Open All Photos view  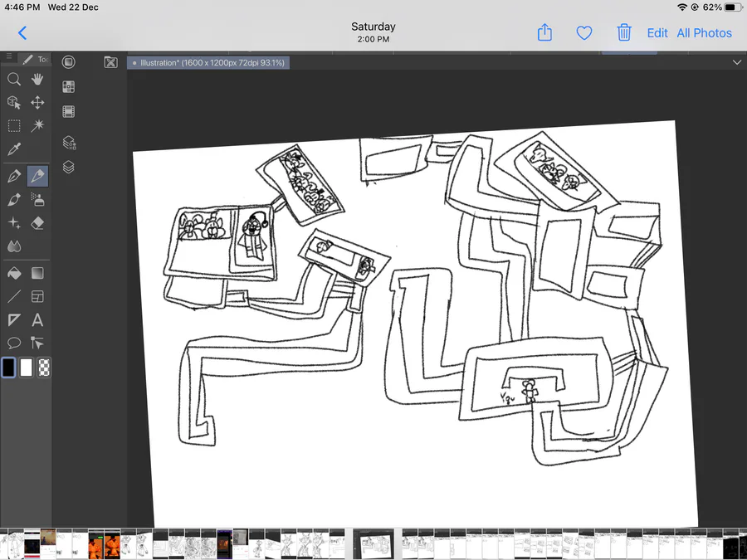tap(704, 33)
